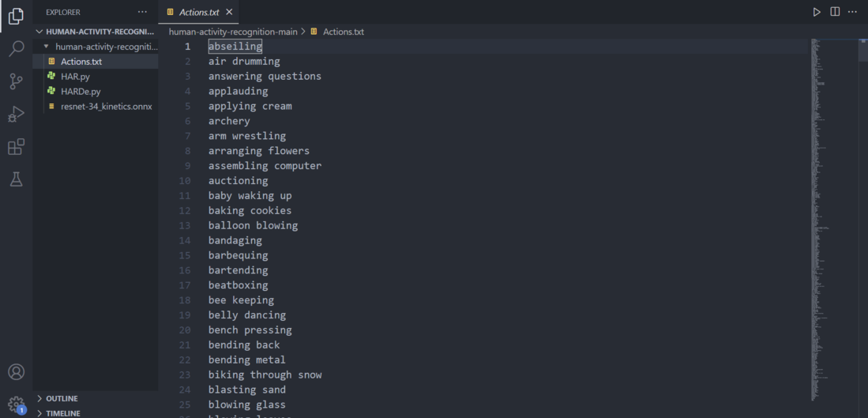The height and width of the screenshot is (418, 868).
Task: Place cursor on 'abseiling' line
Action: tap(235, 47)
